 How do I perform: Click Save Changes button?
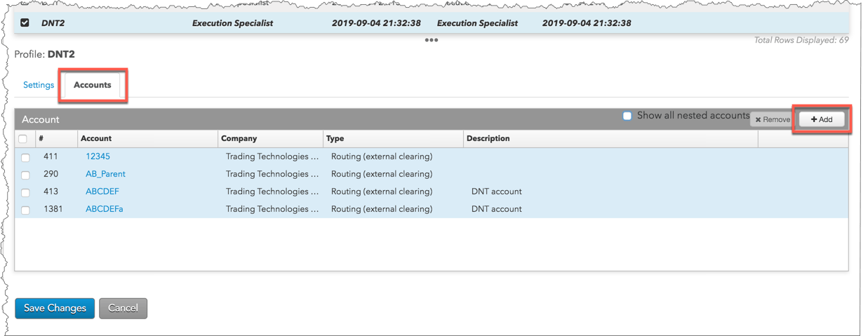55,308
